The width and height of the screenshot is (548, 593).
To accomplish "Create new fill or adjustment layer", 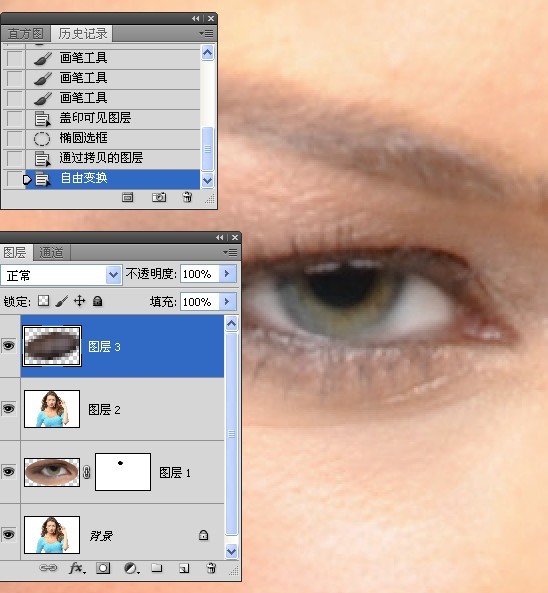I will point(131,568).
